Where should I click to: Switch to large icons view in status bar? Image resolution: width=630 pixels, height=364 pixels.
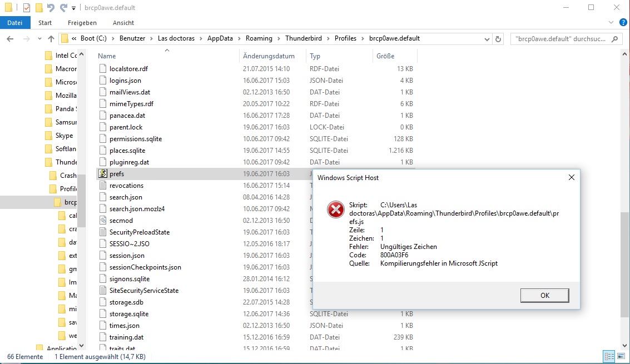pos(621,357)
